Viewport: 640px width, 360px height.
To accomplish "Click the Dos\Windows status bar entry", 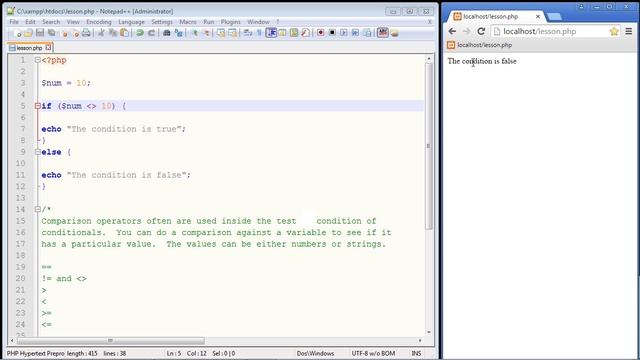I will click(315, 353).
